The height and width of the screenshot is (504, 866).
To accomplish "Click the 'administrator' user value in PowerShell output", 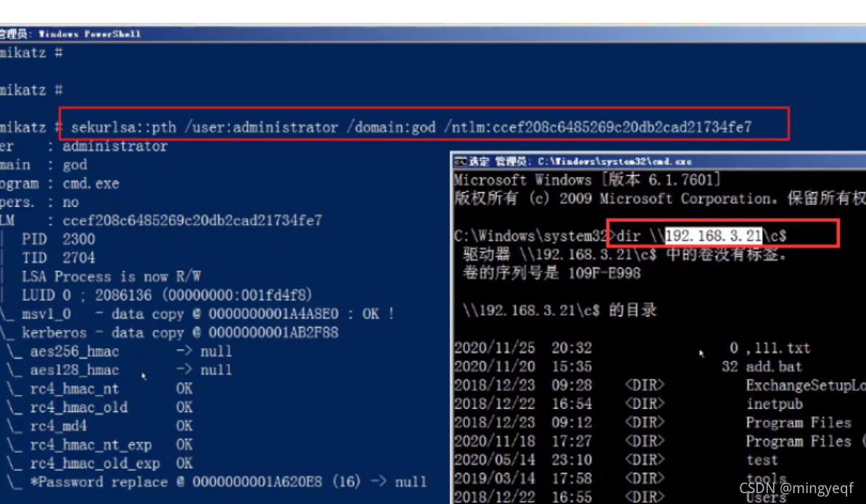I will 115,146.
